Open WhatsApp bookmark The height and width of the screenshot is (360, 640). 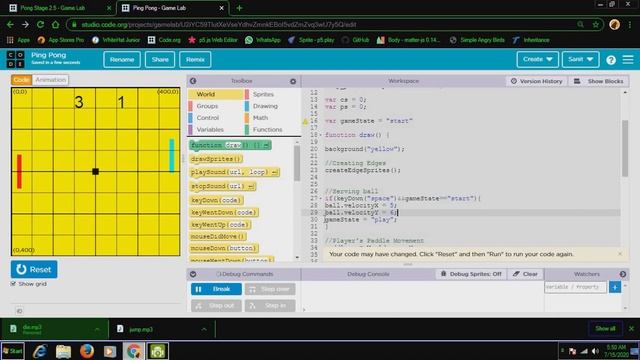coord(262,40)
